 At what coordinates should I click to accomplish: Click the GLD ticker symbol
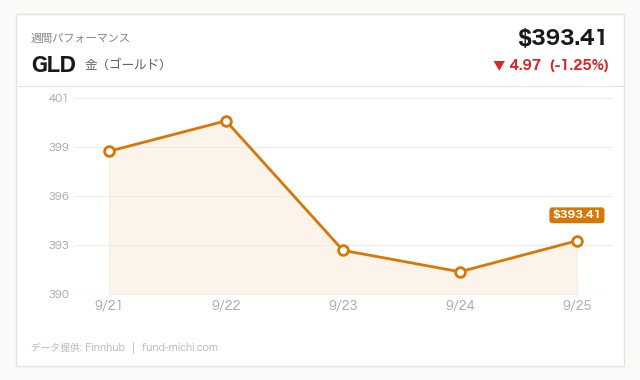click(53, 64)
